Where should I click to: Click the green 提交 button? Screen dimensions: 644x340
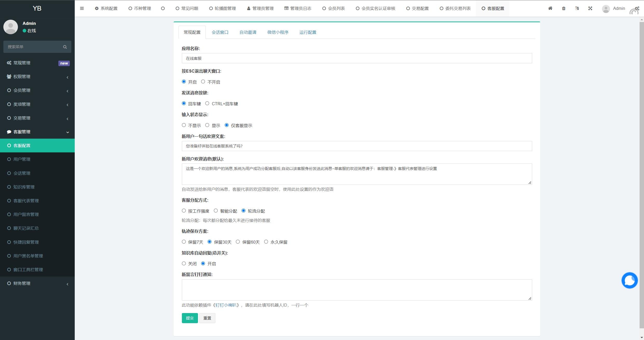click(190, 318)
